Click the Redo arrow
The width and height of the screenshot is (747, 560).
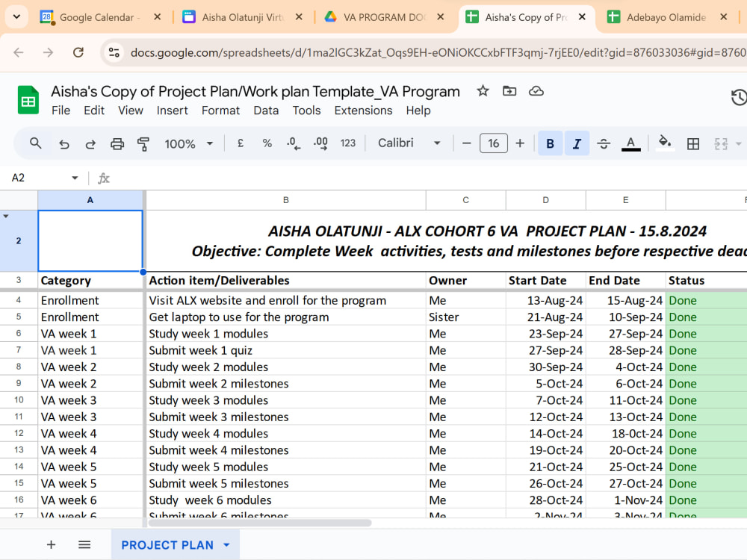point(90,144)
